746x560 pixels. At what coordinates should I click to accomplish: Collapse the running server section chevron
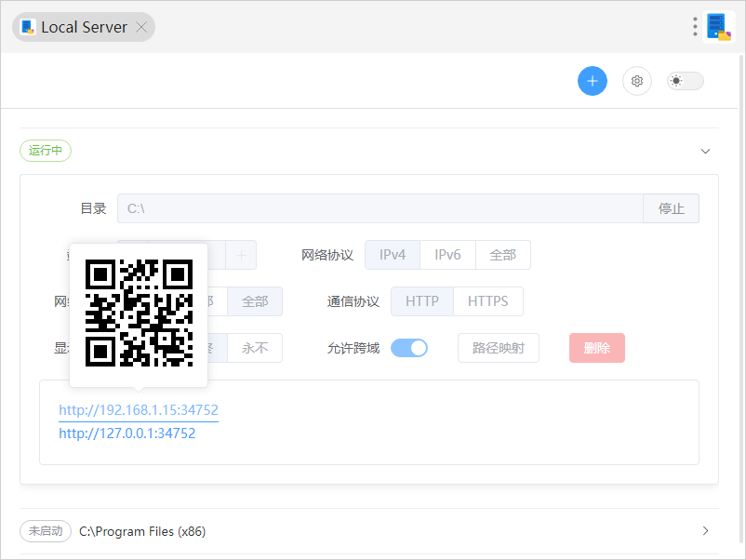pyautogui.click(x=705, y=150)
